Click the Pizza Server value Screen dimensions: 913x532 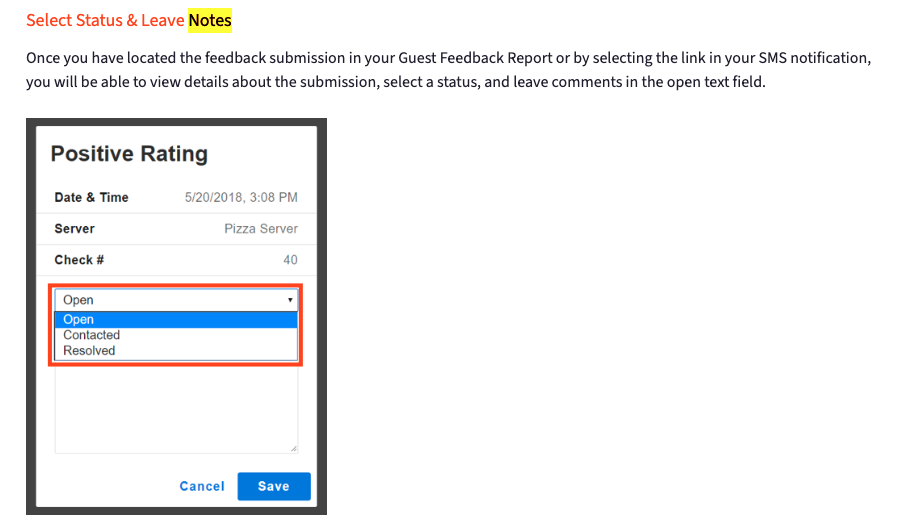[x=261, y=228]
